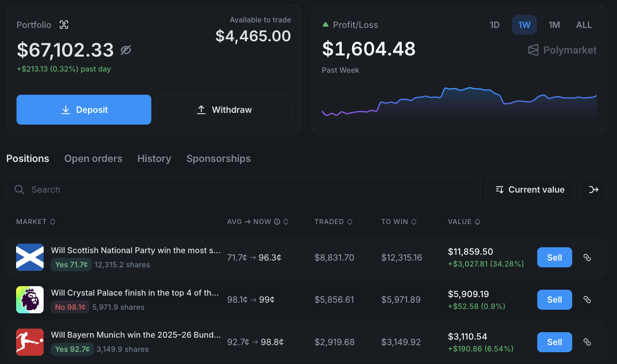
Task: Click the Bundesliga market logo icon
Action: [30, 342]
